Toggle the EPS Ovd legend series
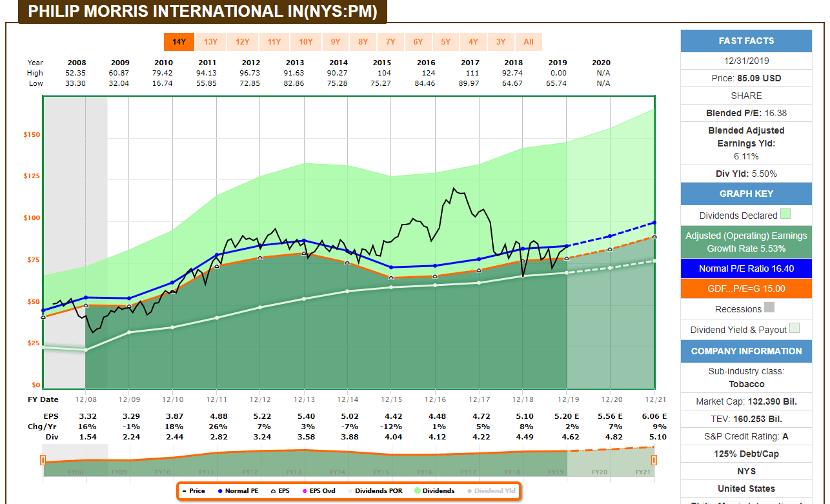Screen dimensions: 830x504 coord(319,490)
